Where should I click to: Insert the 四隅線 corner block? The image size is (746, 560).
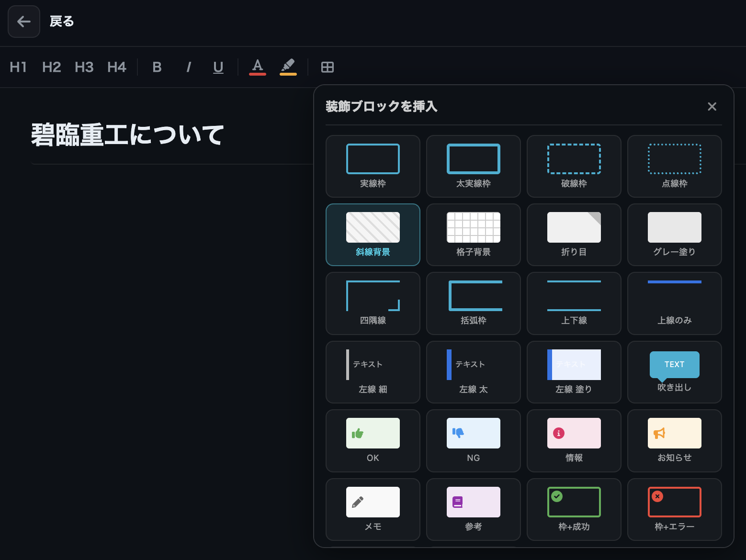(373, 303)
